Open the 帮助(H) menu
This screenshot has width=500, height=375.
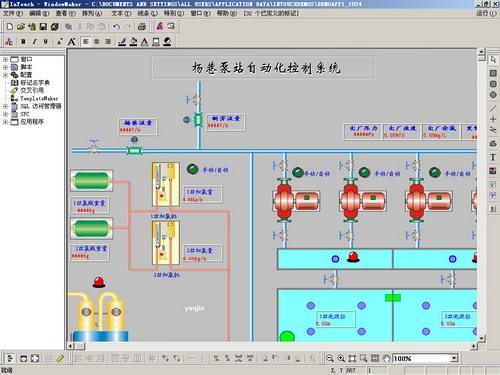pyautogui.click(x=227, y=13)
